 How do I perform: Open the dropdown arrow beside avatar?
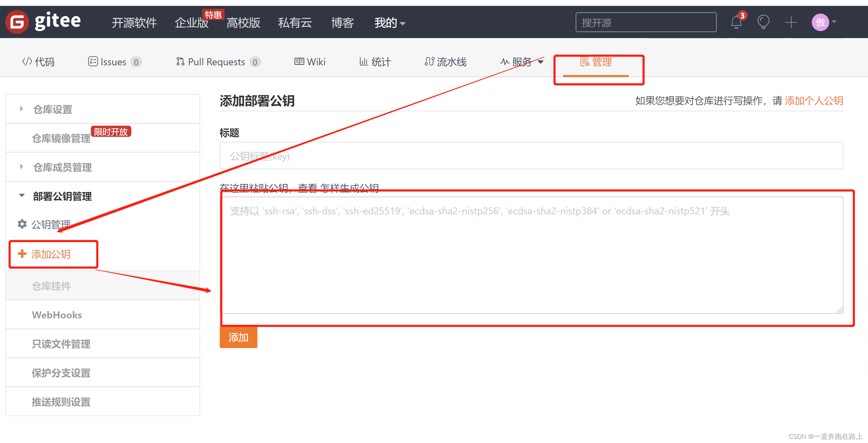(x=834, y=22)
